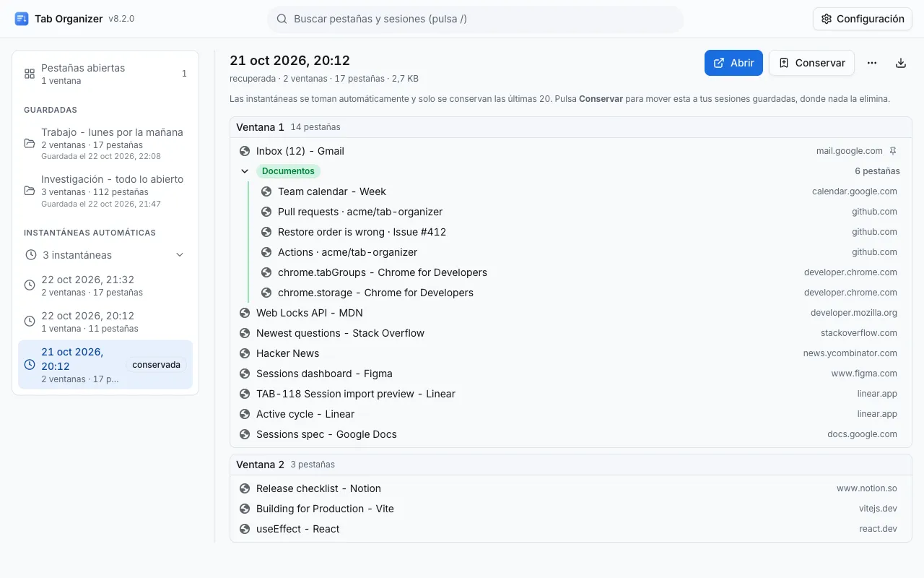The width and height of the screenshot is (924, 578).
Task: Open the three-dots more options menu
Action: [x=872, y=63]
